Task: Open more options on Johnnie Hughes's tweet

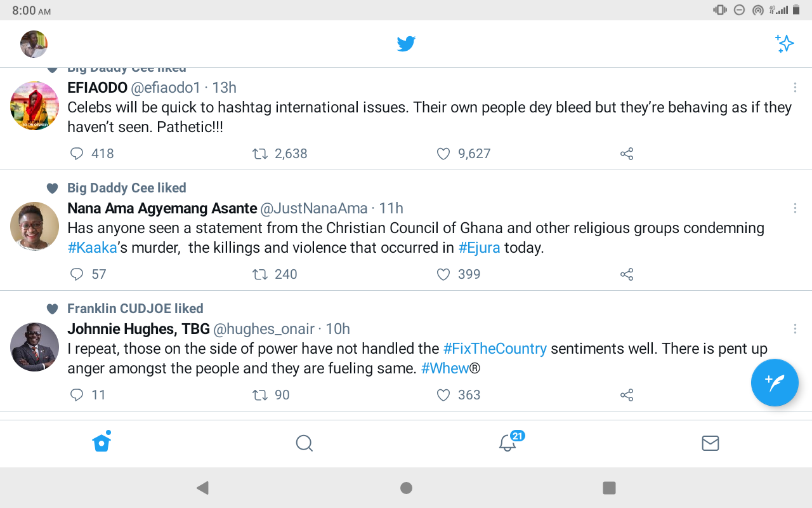Action: (x=795, y=329)
